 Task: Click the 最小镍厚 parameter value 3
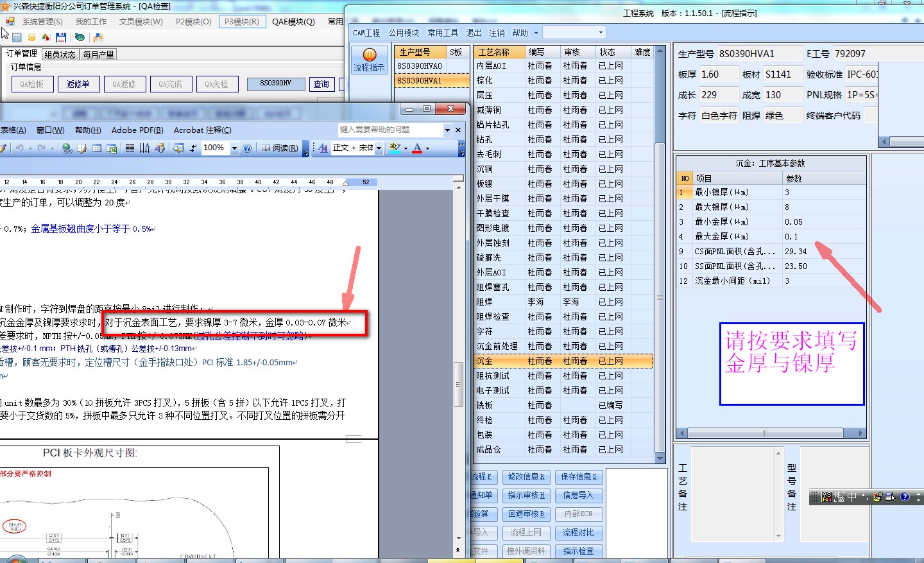[x=823, y=192]
